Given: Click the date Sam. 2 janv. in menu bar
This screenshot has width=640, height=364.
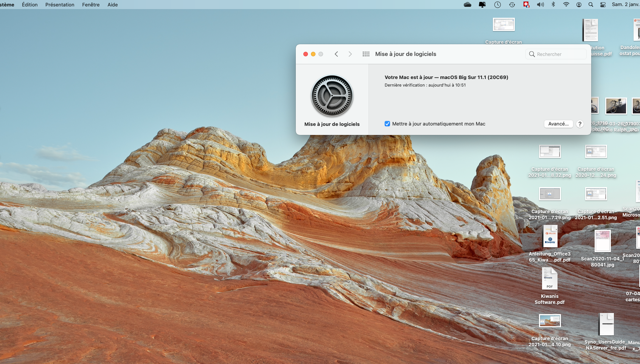Looking at the screenshot, I should pyautogui.click(x=626, y=5).
